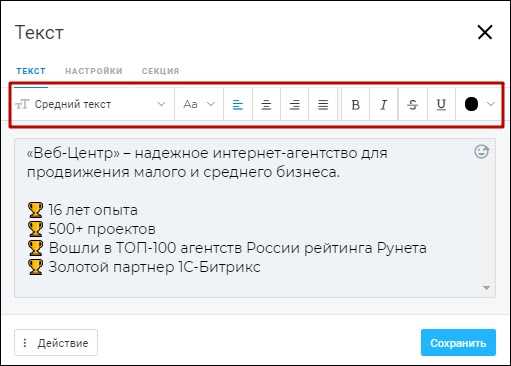This screenshot has height=366, width=511.
Task: Switch to the Текст tab
Action: pyautogui.click(x=31, y=71)
